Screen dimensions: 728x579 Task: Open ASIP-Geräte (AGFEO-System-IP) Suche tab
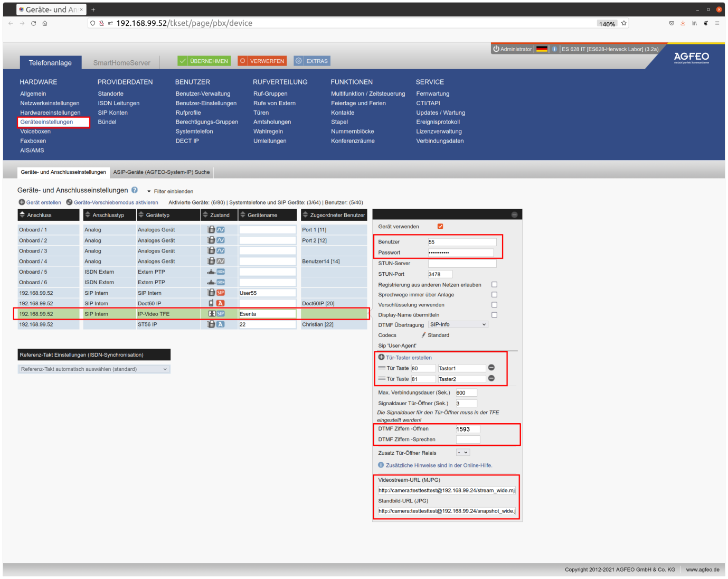tap(162, 172)
